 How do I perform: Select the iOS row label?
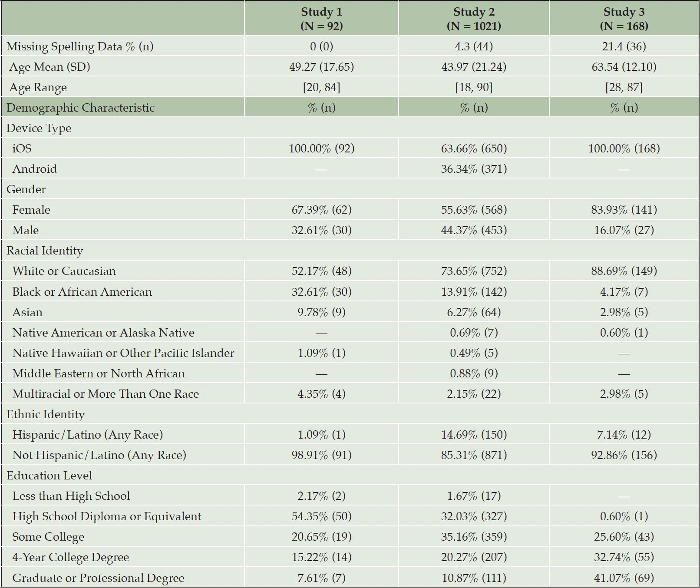click(22, 149)
